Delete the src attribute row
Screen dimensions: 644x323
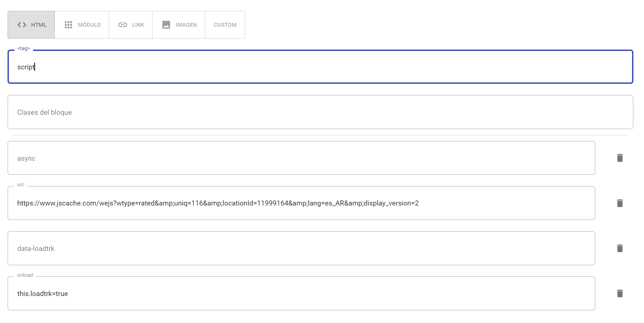coord(620,203)
